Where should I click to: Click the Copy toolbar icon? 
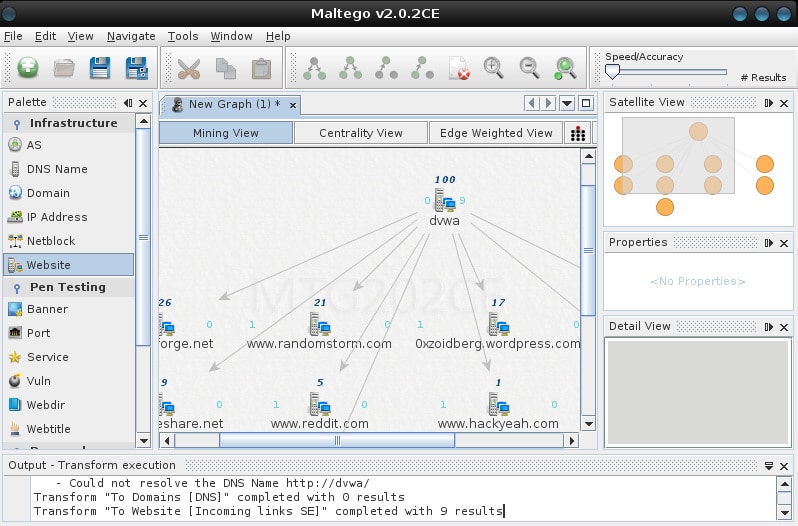click(225, 69)
